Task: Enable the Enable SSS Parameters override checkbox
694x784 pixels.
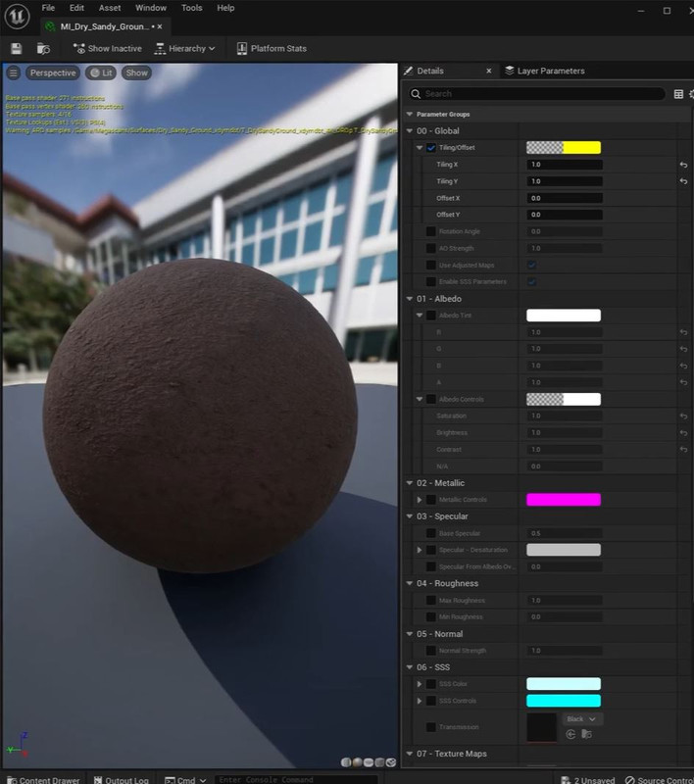Action: (431, 281)
